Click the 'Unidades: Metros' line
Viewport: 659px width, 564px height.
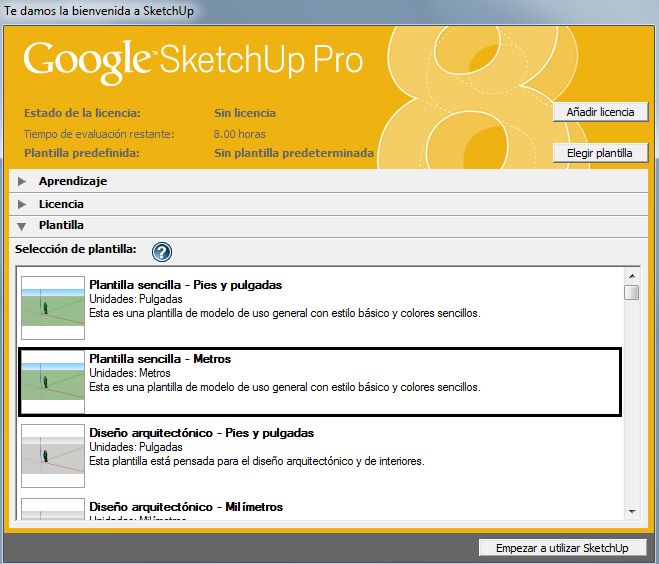click(130, 373)
